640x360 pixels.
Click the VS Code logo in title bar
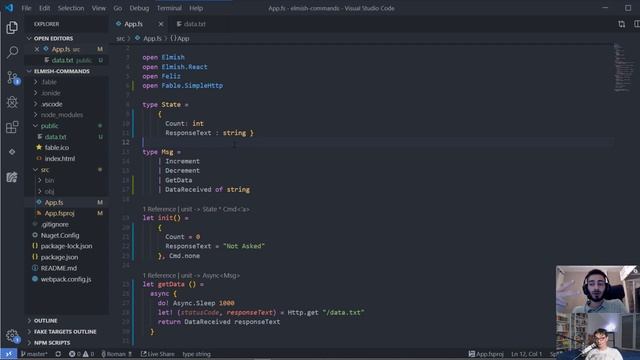click(x=9, y=8)
